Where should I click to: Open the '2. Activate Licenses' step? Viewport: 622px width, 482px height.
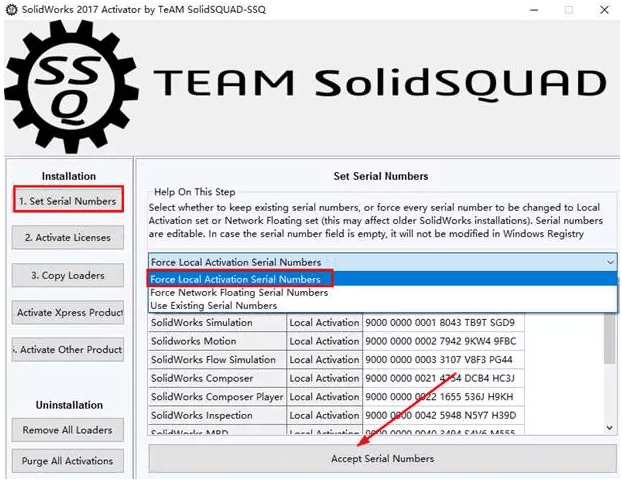[x=68, y=237]
